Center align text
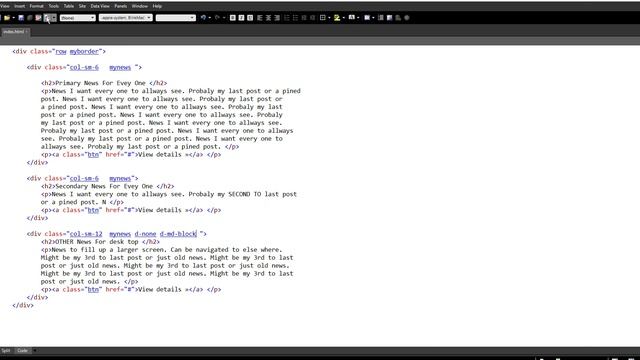The image size is (640, 360). (x=268, y=18)
